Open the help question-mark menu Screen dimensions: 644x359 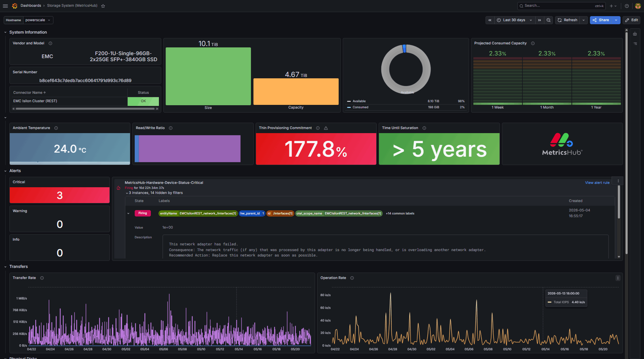(627, 6)
